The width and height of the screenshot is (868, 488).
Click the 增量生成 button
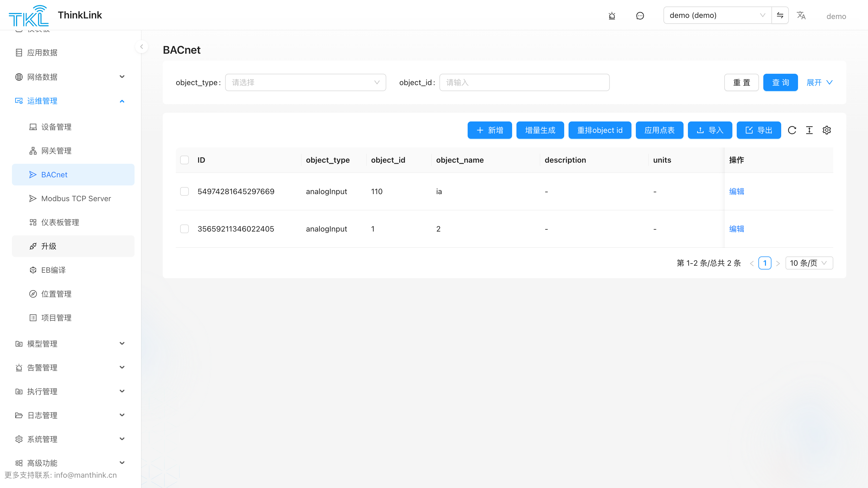click(540, 130)
